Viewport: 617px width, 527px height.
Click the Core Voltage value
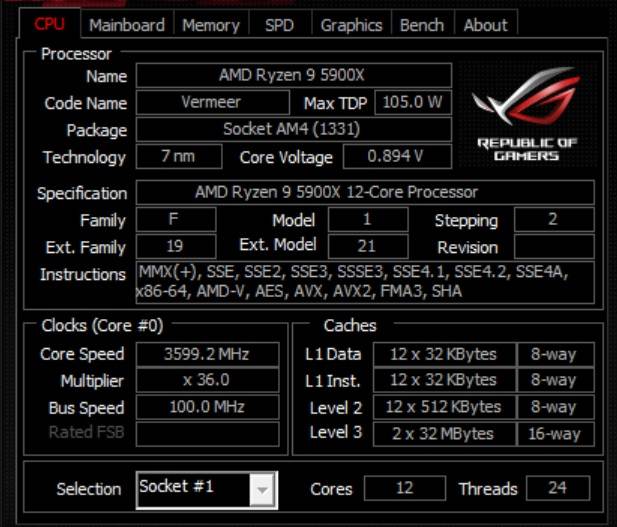396,157
